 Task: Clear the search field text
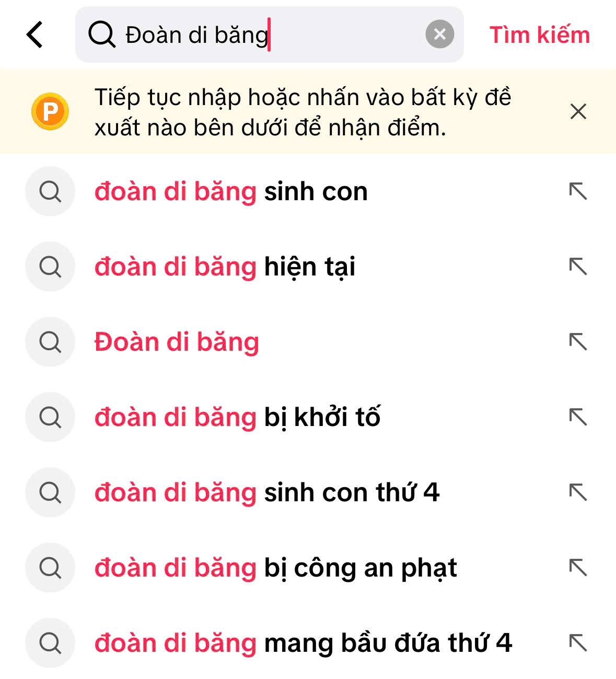pyautogui.click(x=439, y=34)
